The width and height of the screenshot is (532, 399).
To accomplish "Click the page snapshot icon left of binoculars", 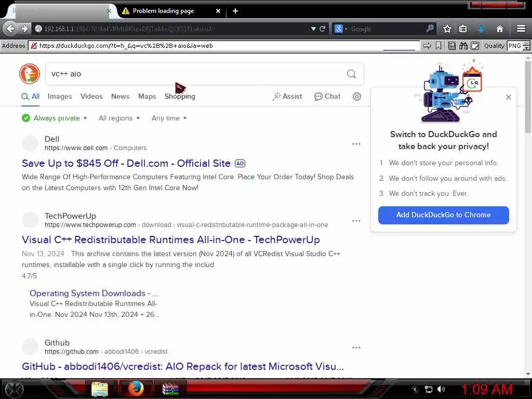I will 452,46.
